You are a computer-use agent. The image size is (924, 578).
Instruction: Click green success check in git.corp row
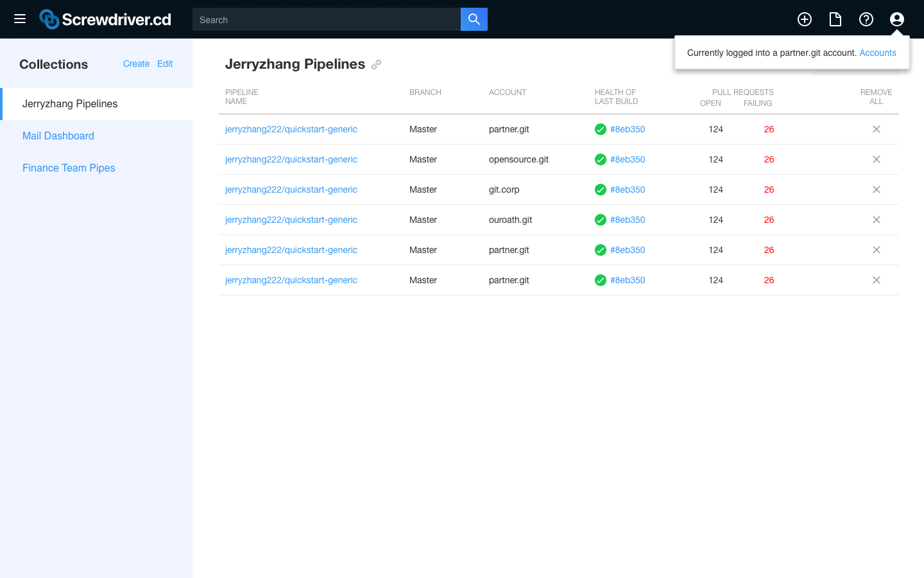coord(601,189)
